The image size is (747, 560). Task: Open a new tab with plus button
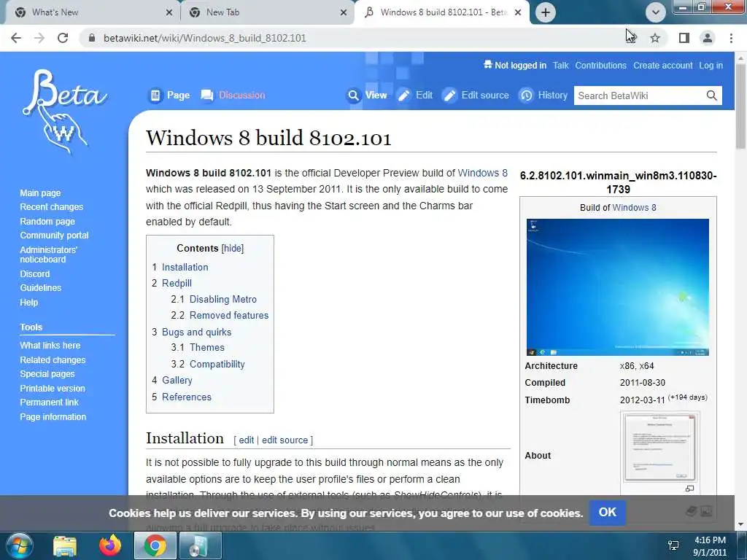(546, 12)
